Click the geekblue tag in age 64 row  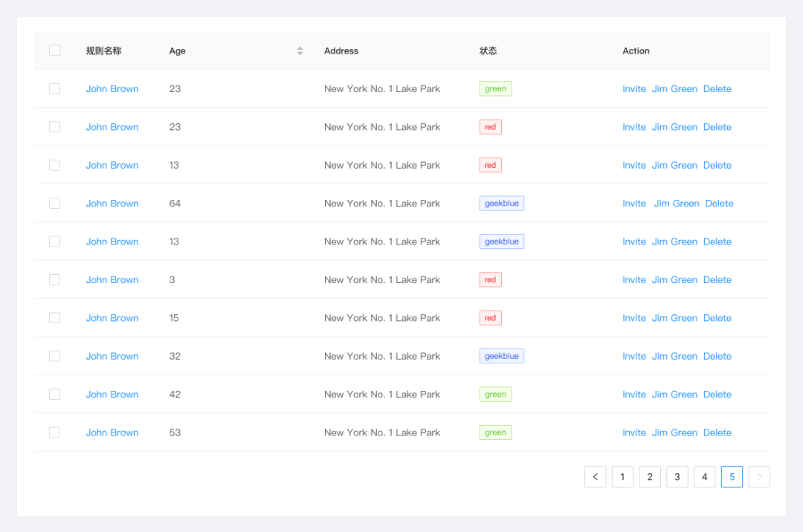pos(502,204)
